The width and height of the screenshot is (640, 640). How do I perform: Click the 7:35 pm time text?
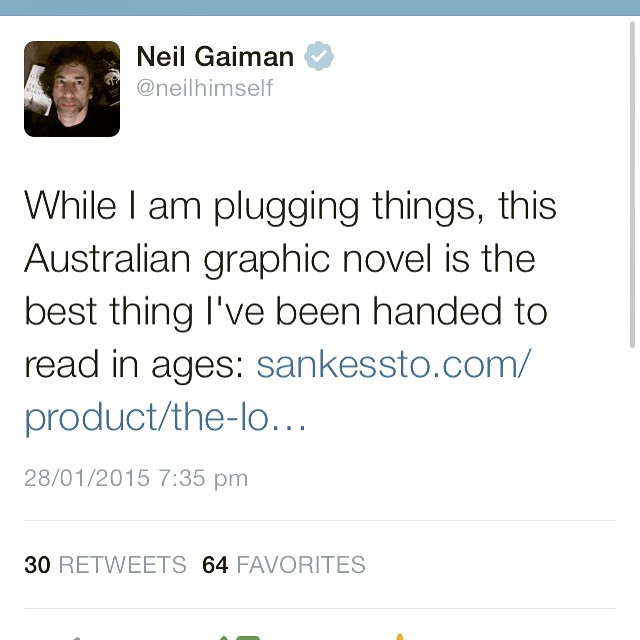[203, 478]
